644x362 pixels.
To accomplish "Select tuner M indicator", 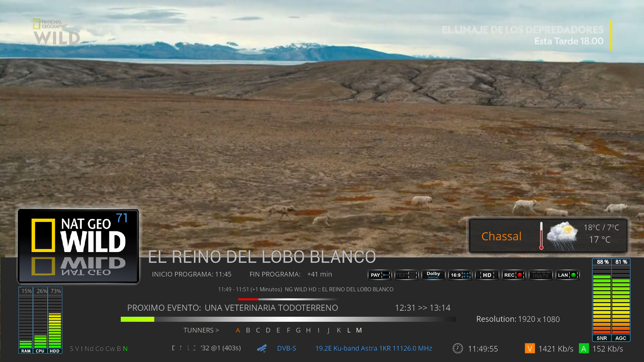I will [359, 330].
